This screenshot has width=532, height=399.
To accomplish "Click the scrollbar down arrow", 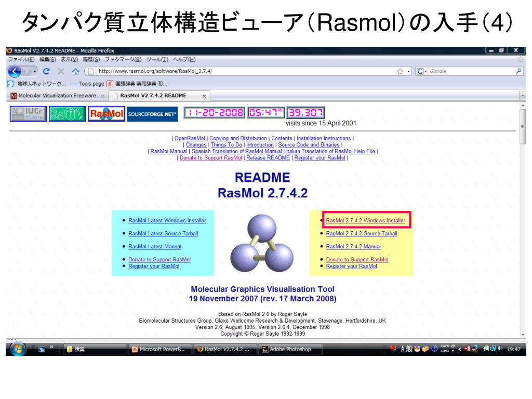I will pyautogui.click(x=523, y=335).
